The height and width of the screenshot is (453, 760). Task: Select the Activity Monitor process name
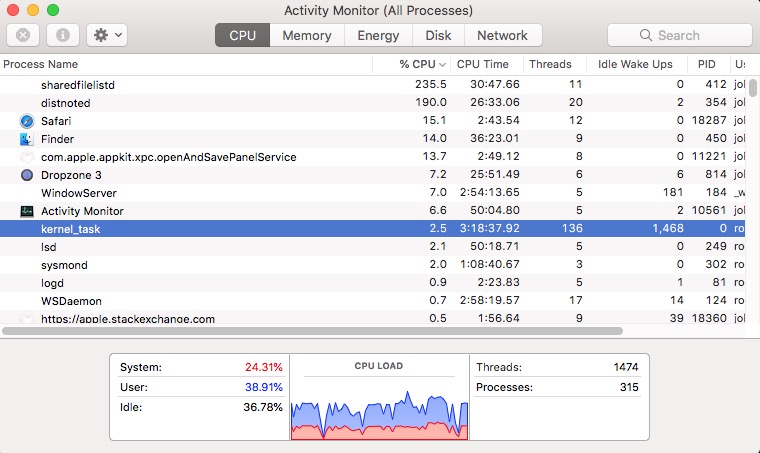click(x=82, y=211)
